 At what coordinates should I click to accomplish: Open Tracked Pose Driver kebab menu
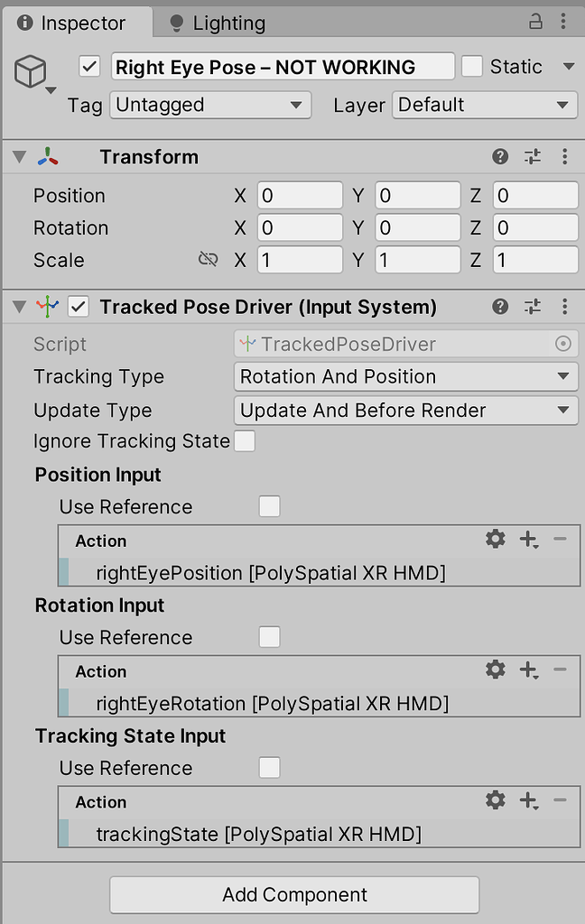pyautogui.click(x=564, y=307)
